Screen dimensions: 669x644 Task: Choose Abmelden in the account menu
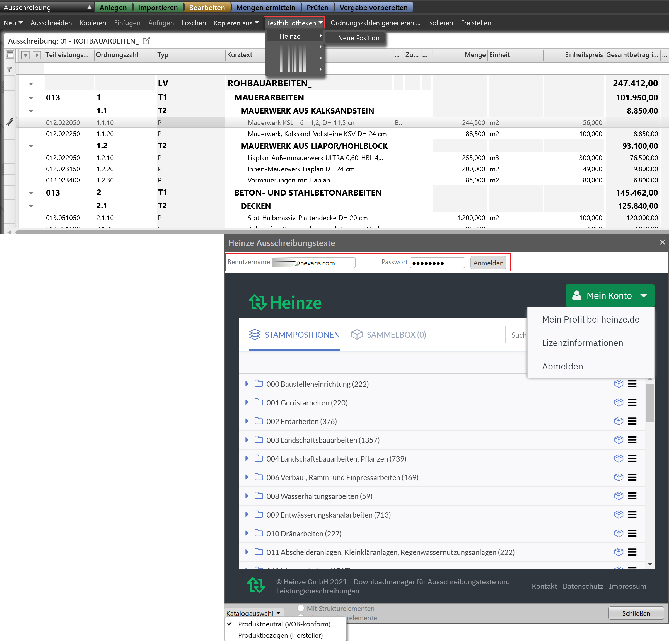click(x=562, y=366)
